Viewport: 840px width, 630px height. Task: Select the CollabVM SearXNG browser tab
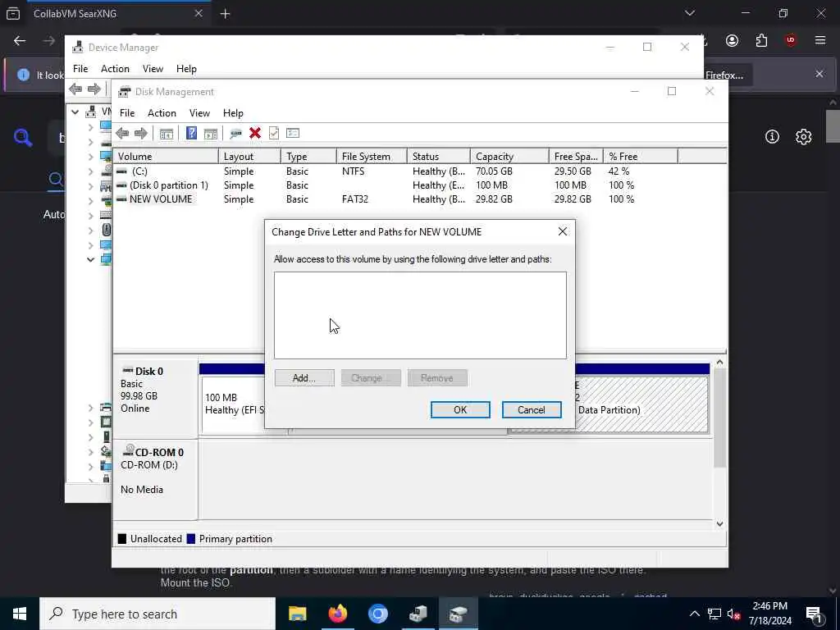[118, 14]
